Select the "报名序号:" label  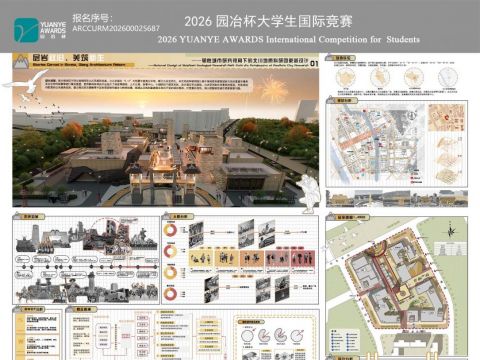[x=93, y=18]
